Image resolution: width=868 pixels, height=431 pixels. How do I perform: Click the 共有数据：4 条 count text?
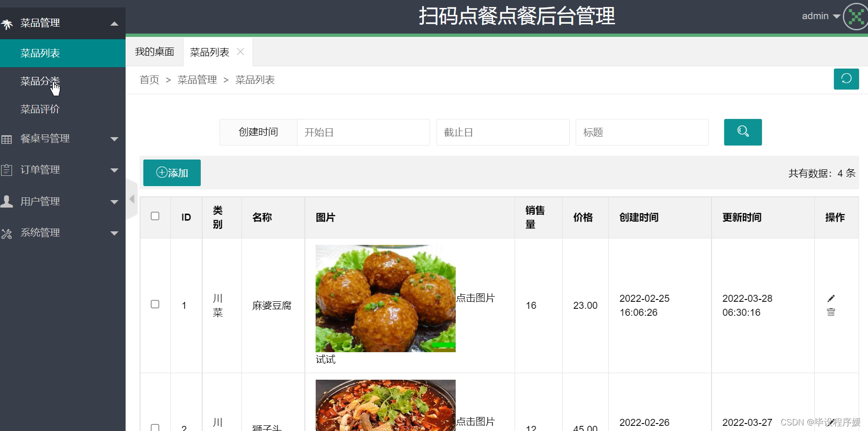click(x=822, y=174)
